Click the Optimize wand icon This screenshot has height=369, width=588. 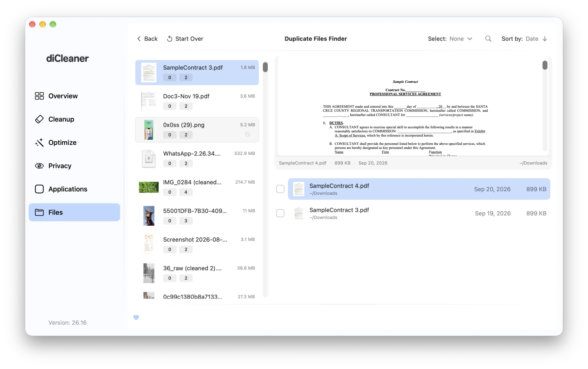point(39,142)
